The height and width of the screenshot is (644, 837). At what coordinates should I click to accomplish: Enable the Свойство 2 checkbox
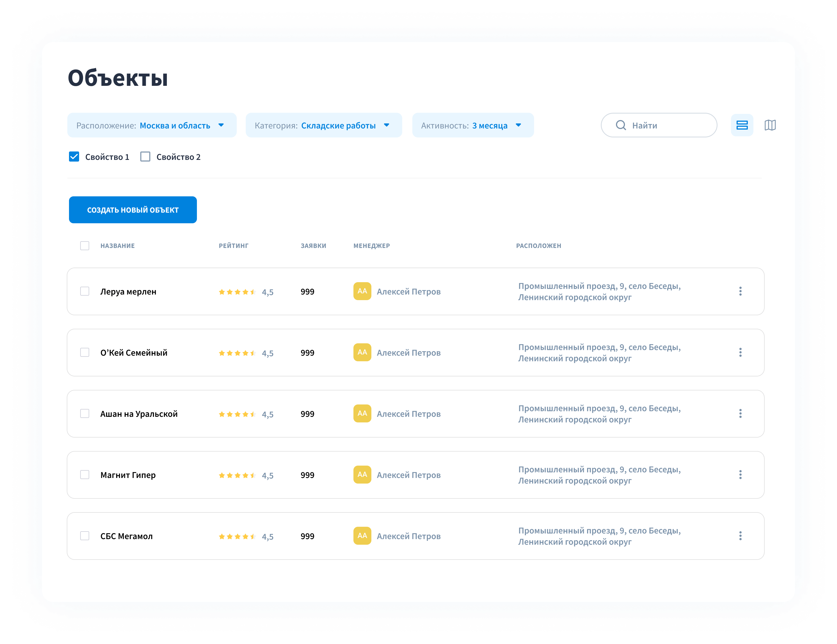click(x=145, y=157)
